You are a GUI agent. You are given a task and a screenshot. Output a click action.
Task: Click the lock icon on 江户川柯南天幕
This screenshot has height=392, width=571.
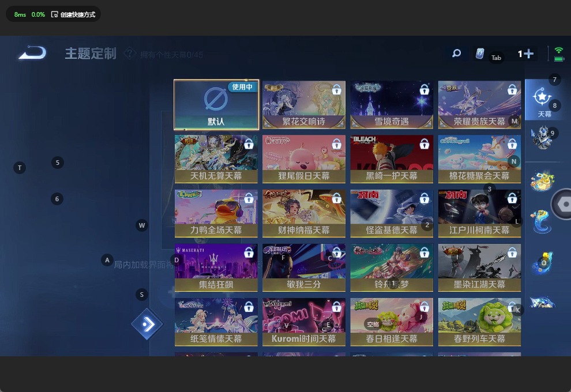[512, 198]
